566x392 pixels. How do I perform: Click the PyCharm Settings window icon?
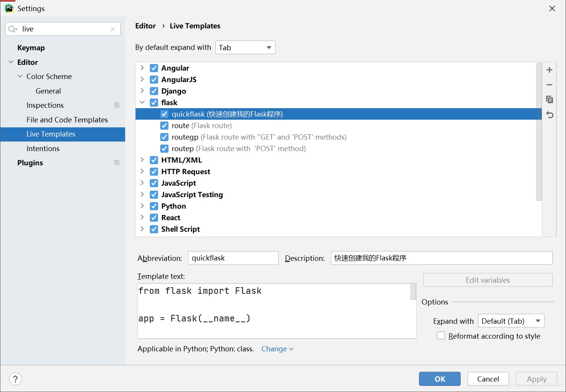(x=9, y=8)
